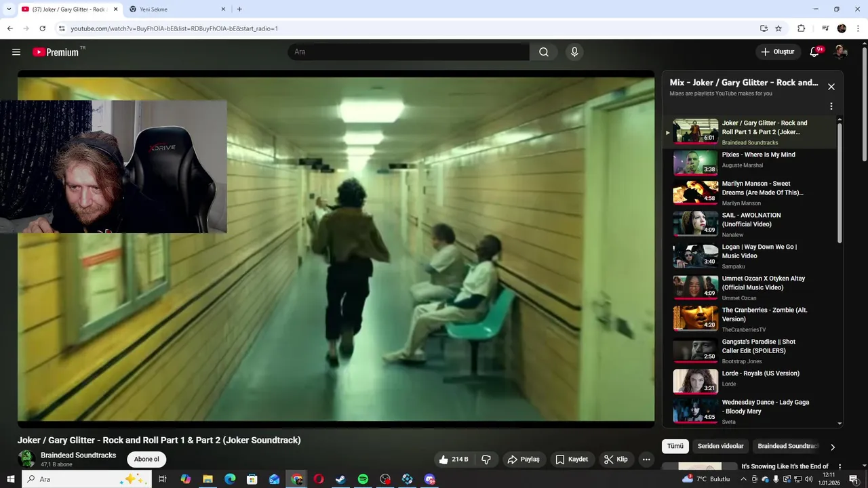Image resolution: width=868 pixels, height=488 pixels.
Task: Play SAIL - AWOLNATION thumbnail
Action: point(695,222)
